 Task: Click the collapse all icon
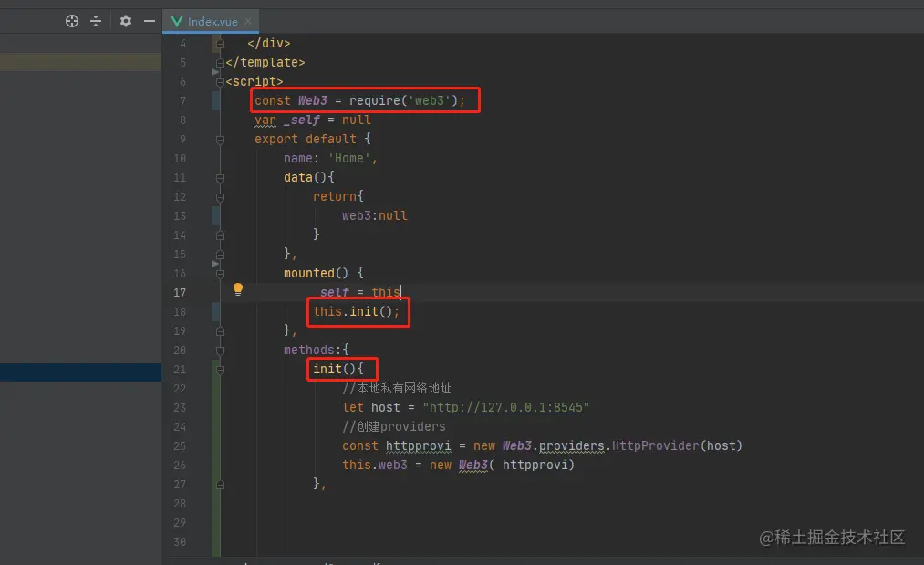click(96, 21)
